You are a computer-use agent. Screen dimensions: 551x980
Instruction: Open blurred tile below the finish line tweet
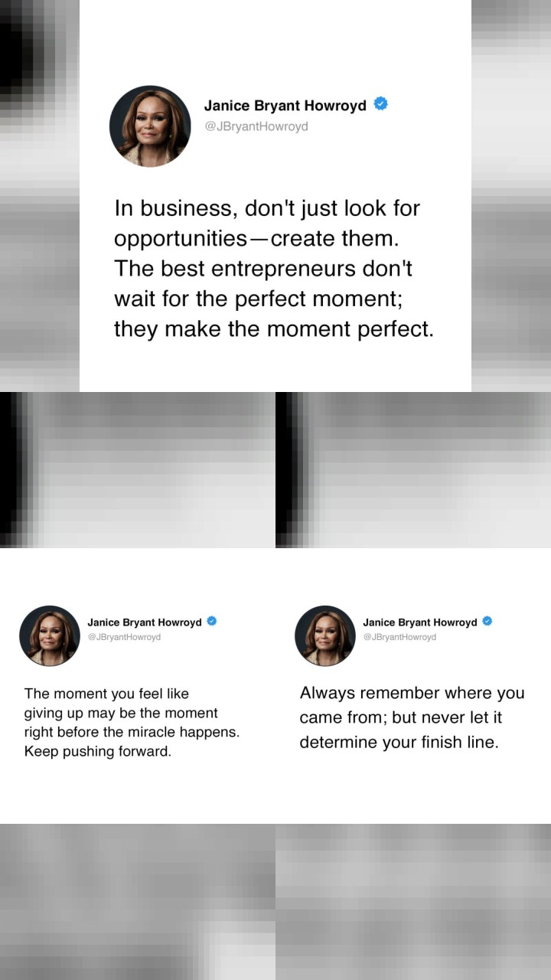coord(413,902)
